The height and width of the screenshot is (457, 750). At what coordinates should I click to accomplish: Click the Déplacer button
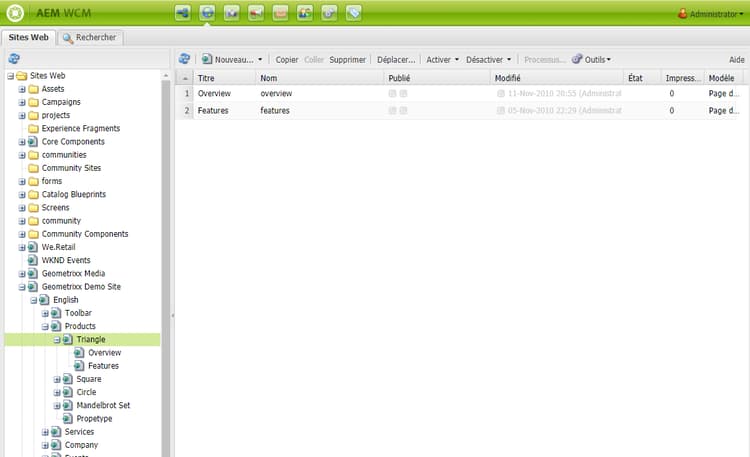coord(396,60)
